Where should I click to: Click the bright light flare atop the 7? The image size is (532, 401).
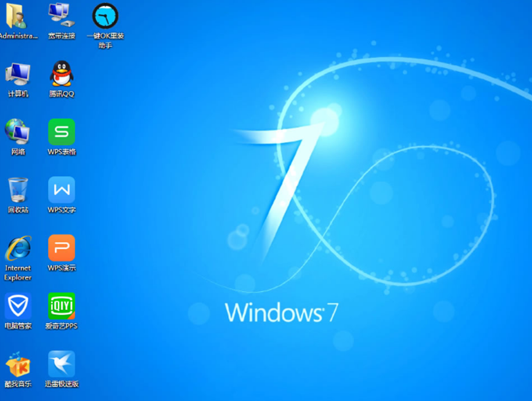click(x=323, y=122)
